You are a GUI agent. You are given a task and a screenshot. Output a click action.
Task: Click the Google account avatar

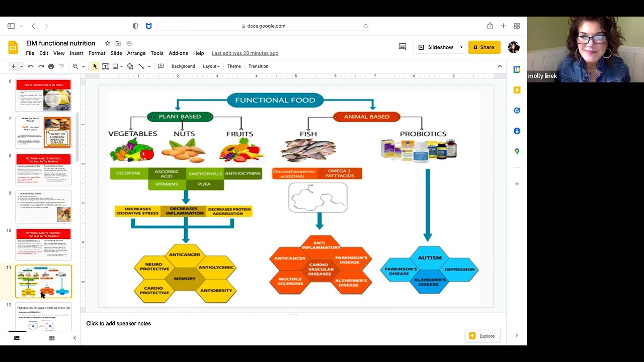tap(514, 47)
